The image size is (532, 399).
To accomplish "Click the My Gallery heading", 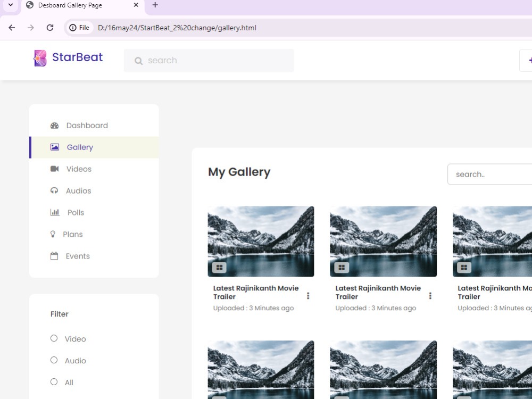I will 239,172.
